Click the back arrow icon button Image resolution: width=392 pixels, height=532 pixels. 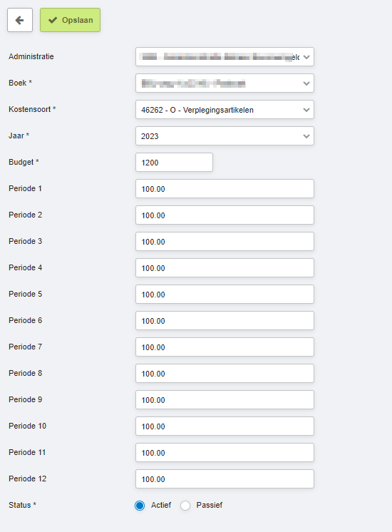coord(20,20)
